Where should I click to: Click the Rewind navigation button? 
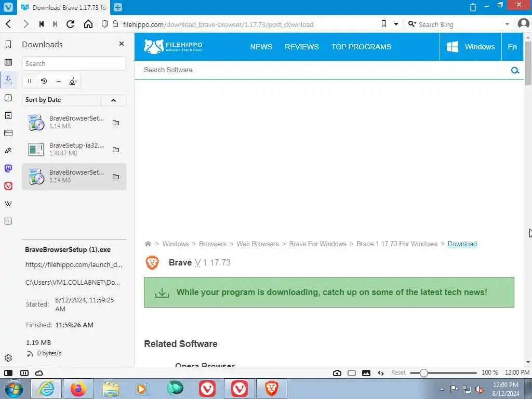[x=42, y=24]
